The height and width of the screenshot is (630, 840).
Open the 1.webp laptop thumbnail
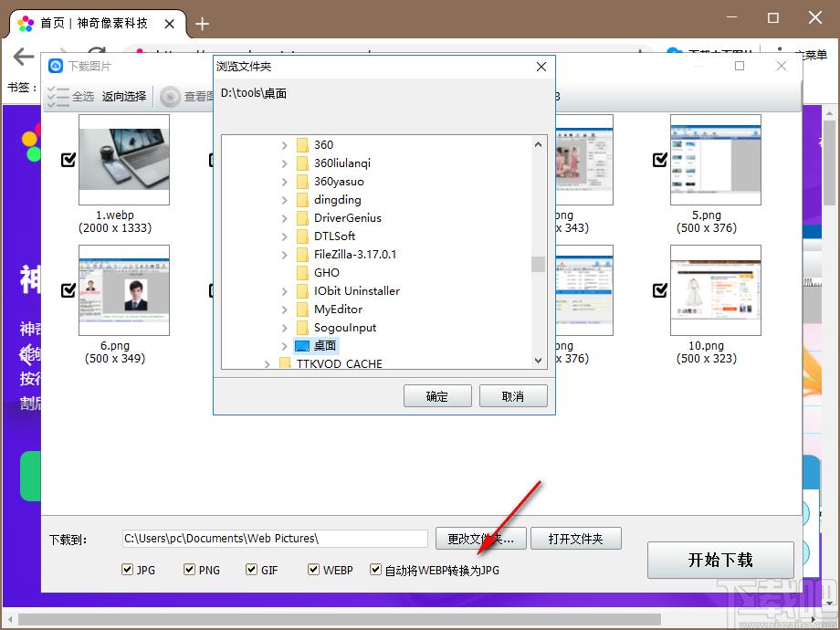124,160
